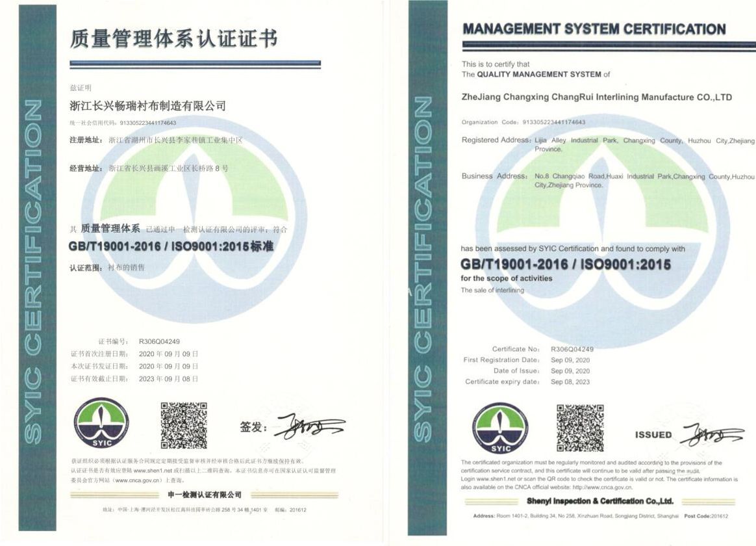The image size is (756, 546).
Task: Open the www.cnca.gov.cn link in Chinese text
Action: pos(138,480)
